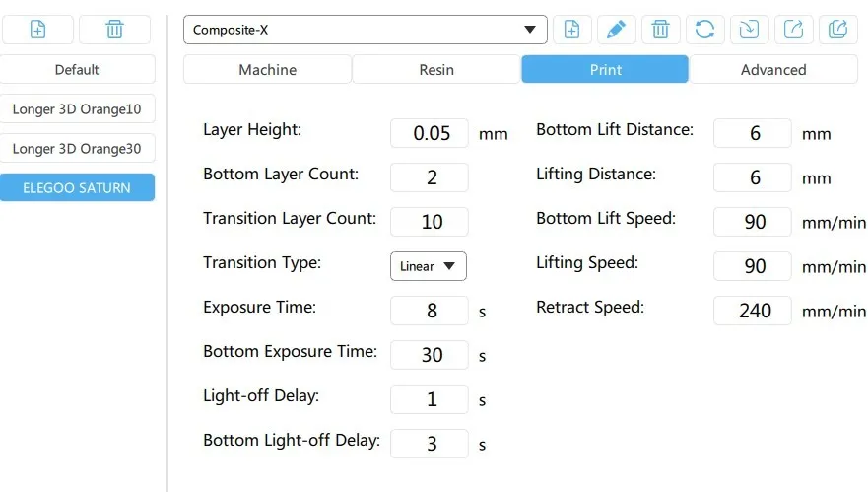The width and height of the screenshot is (868, 492).
Task: Focus the Bottom Exposure Time field
Action: [x=430, y=355]
